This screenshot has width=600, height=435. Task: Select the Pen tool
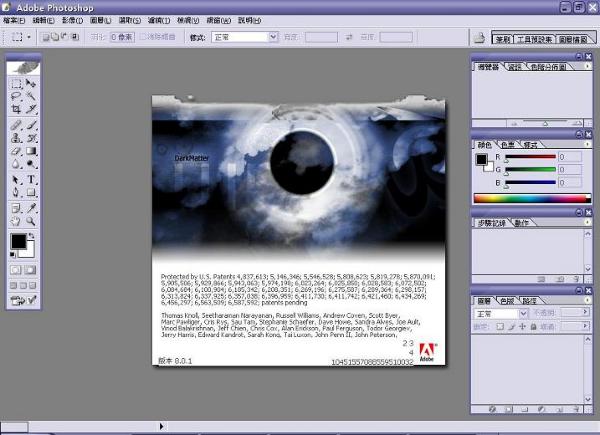(x=16, y=192)
